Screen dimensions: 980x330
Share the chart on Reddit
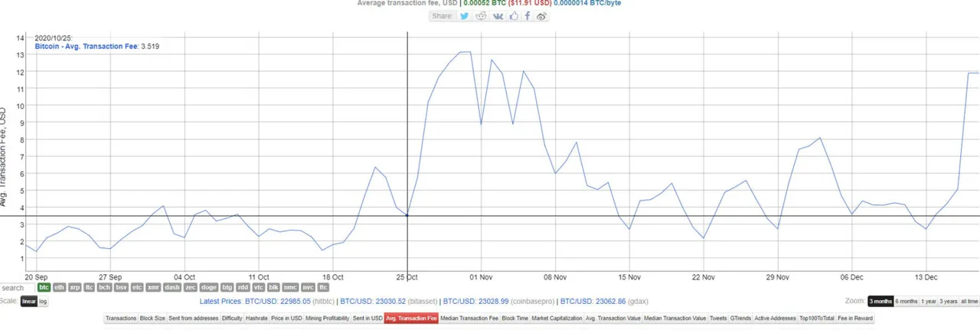[481, 15]
